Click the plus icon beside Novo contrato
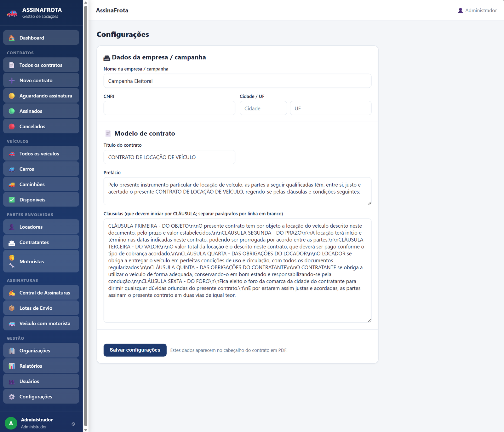504x432 pixels. click(x=12, y=80)
